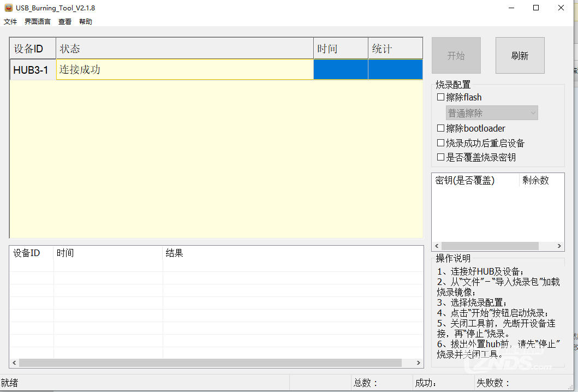578x392 pixels.
Task: Click the 时间 column header
Action: pyautogui.click(x=340, y=48)
